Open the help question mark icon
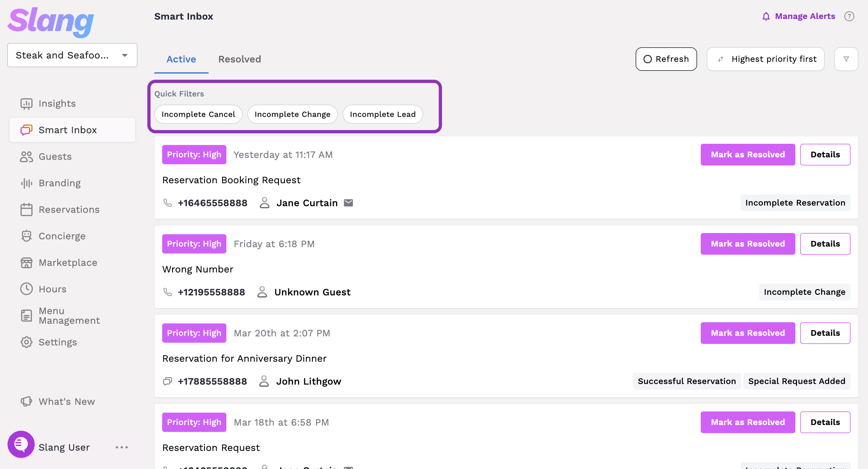Viewport: 868px width, 469px height. pyautogui.click(x=849, y=16)
